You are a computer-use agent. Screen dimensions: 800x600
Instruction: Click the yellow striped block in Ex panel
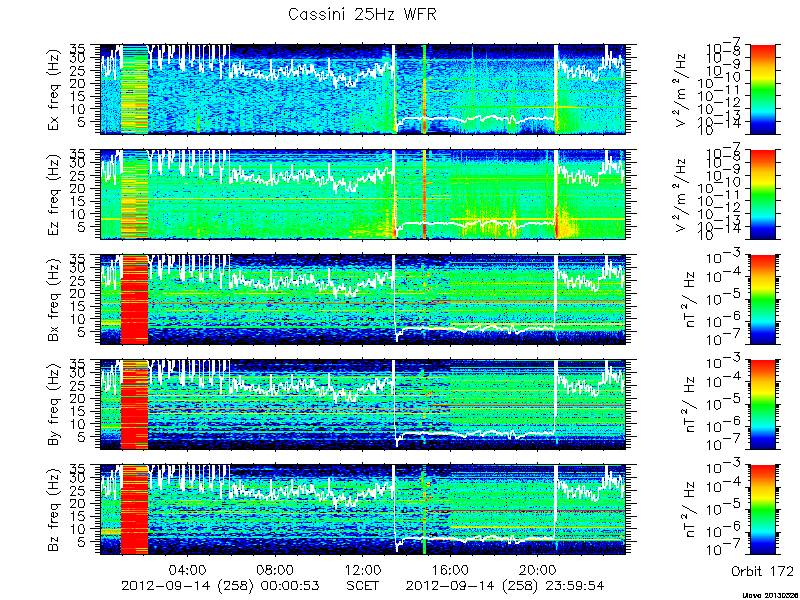click(135, 90)
